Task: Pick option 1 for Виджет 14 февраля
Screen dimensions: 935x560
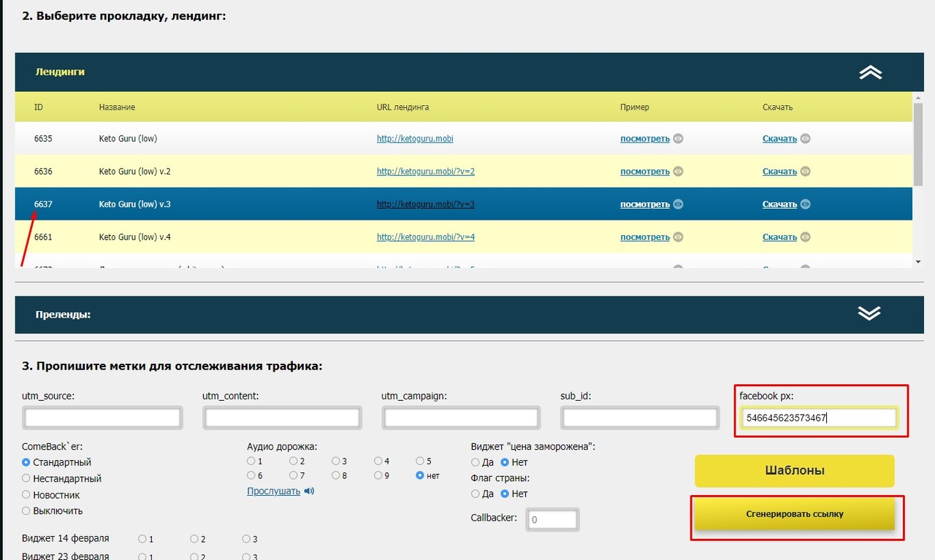Action: [142, 539]
